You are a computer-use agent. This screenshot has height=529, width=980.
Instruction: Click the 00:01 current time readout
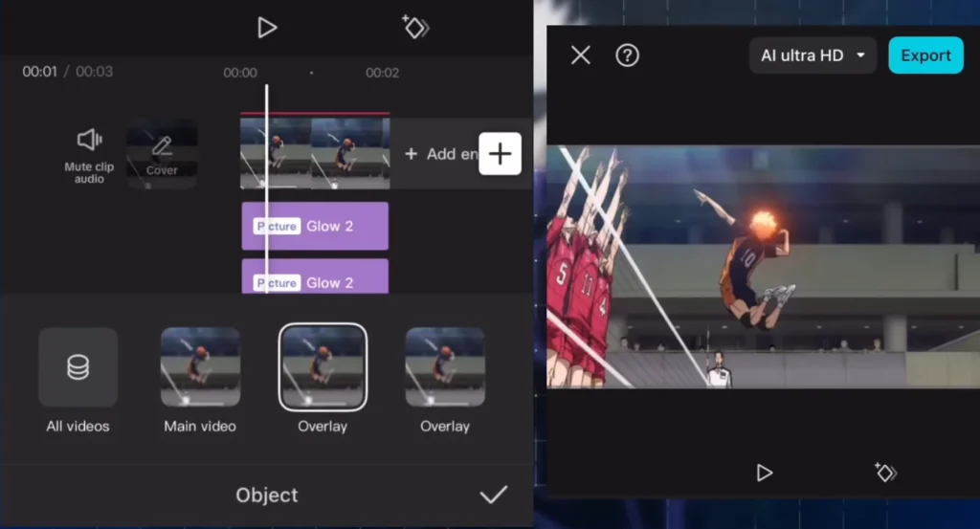coord(39,71)
